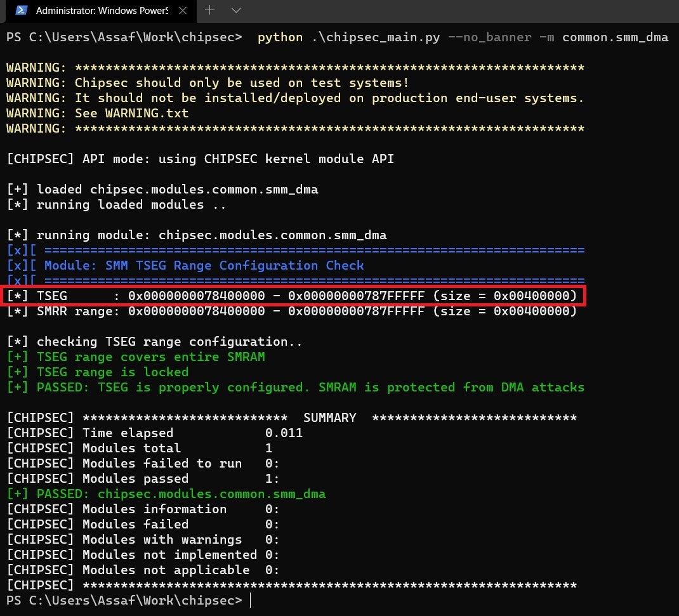Click the Time elapsed 0.011 line
The width and height of the screenshot is (679, 616).
coord(154,433)
